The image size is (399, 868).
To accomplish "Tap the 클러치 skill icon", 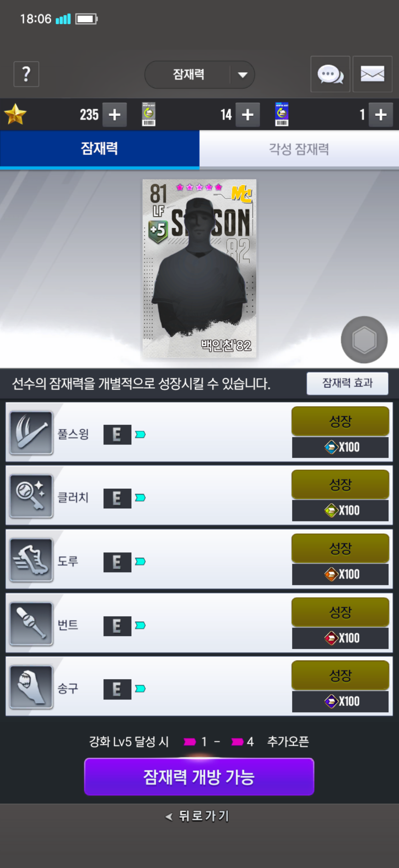I will click(31, 496).
